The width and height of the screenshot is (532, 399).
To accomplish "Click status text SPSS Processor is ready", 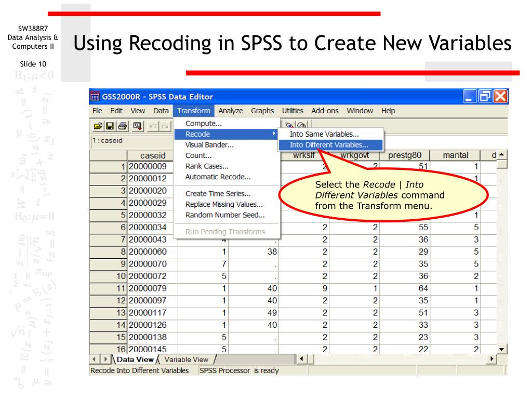I will coord(239,370).
